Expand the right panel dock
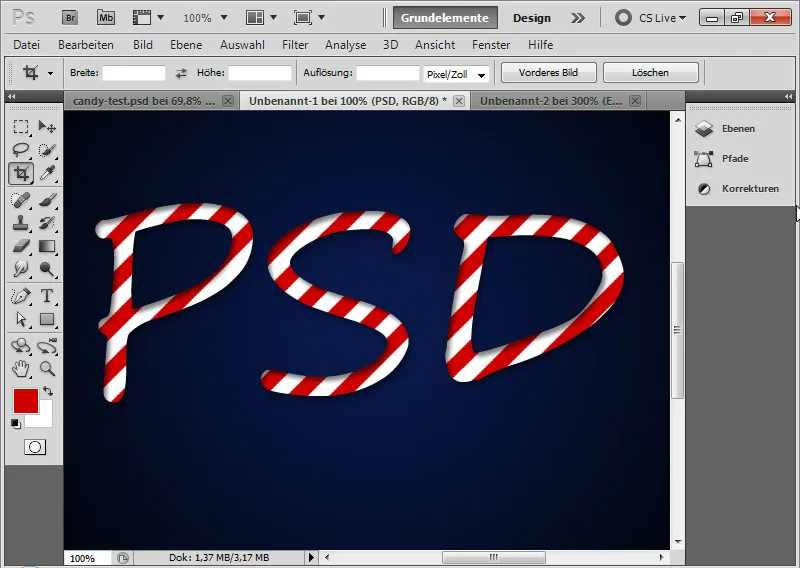Viewport: 800px width, 568px height. 788,96
